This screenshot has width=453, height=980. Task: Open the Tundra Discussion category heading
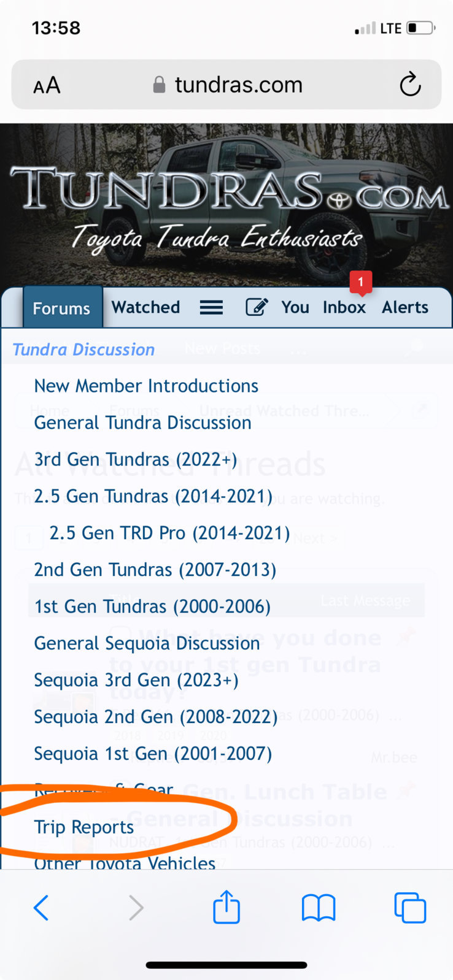pos(83,350)
